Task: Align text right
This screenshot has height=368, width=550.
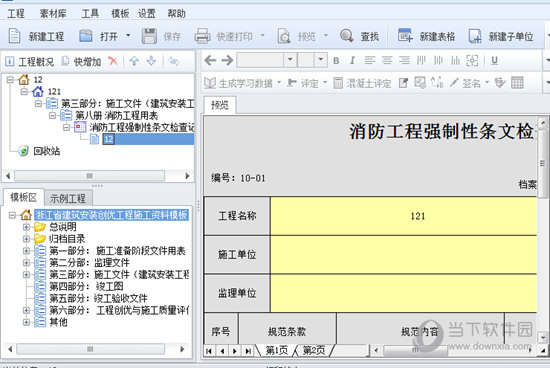Action: pyautogui.click(x=404, y=60)
